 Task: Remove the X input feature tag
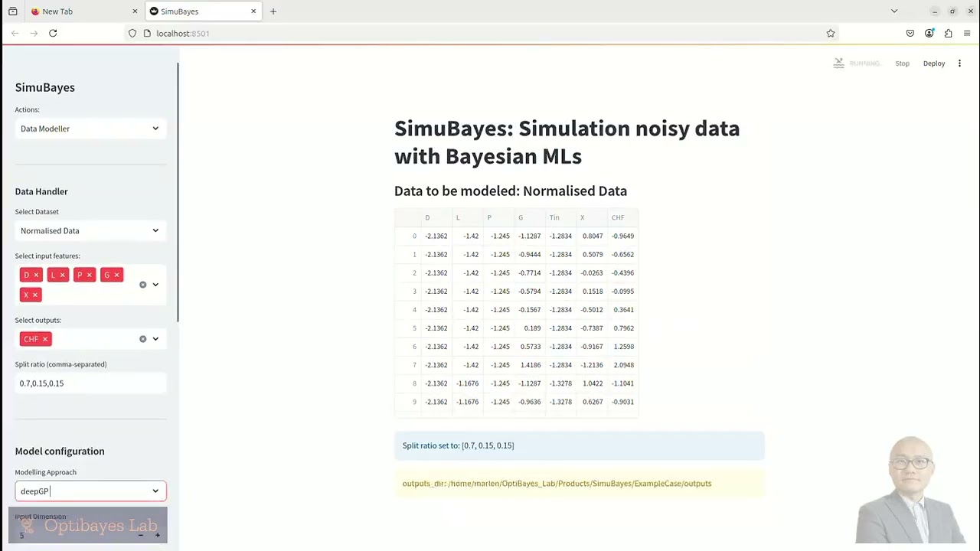point(34,295)
